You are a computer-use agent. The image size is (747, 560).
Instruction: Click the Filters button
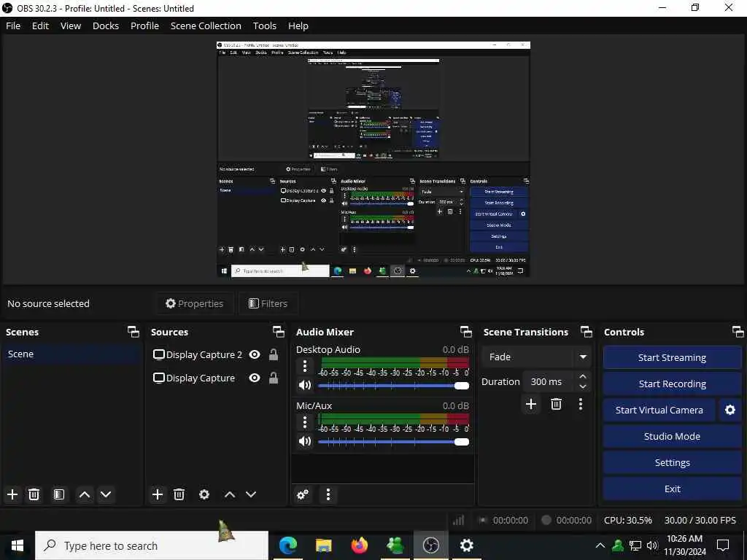click(x=268, y=303)
